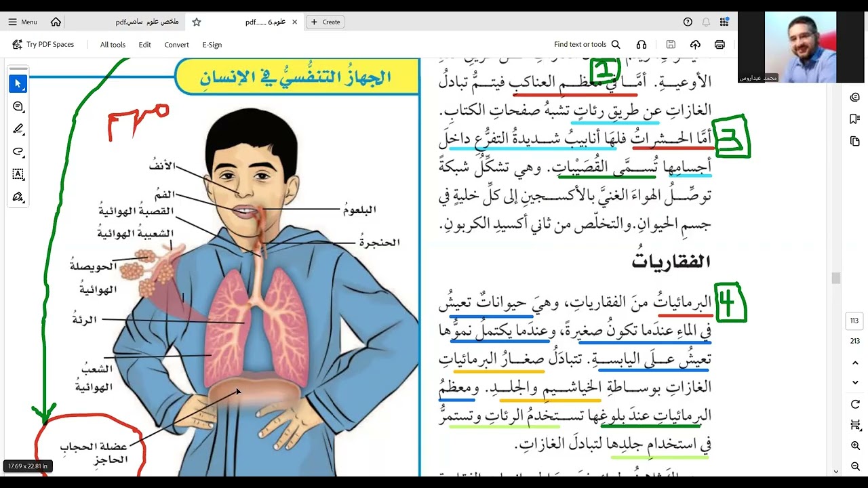Select the freehand Draw tool
Screen dimensions: 868x488
point(18,151)
